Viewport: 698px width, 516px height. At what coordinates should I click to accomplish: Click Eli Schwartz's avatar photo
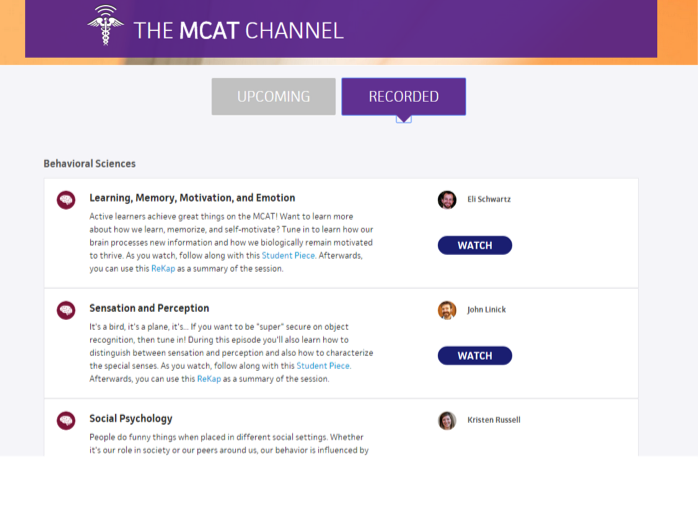click(447, 200)
